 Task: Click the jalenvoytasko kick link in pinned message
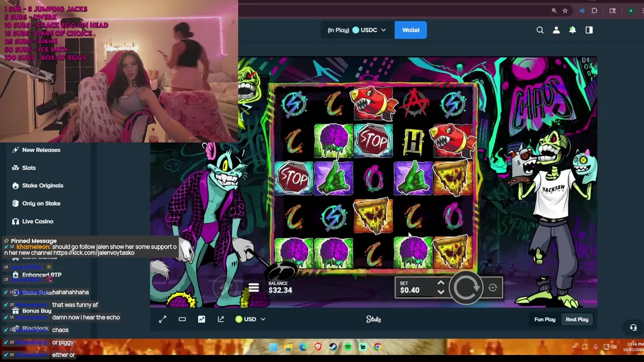(x=94, y=253)
